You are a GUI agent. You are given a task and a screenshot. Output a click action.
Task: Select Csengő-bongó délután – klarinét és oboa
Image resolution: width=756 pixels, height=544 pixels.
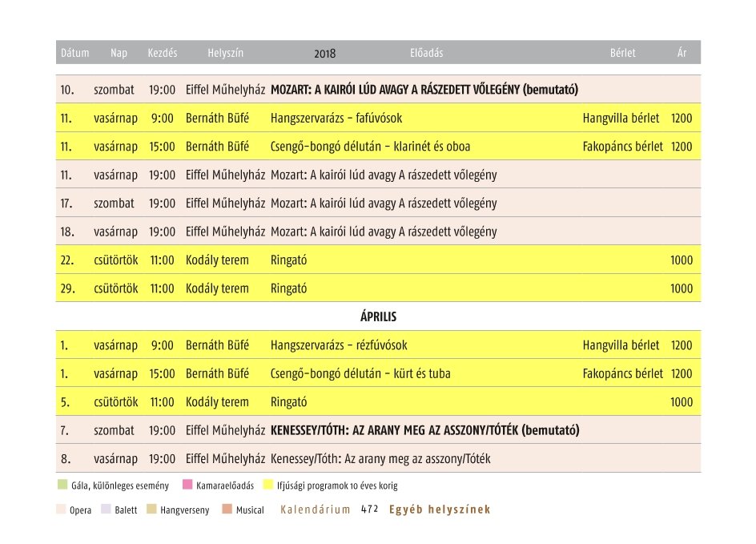370,147
